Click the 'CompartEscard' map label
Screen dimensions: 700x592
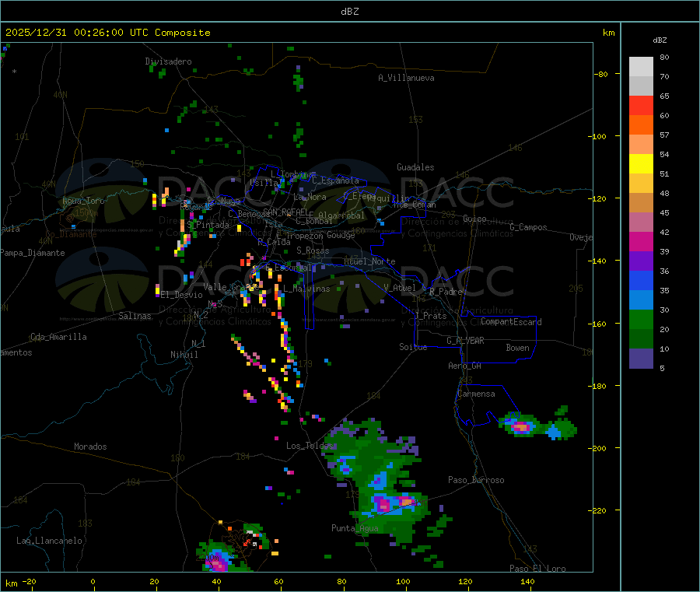point(512,322)
